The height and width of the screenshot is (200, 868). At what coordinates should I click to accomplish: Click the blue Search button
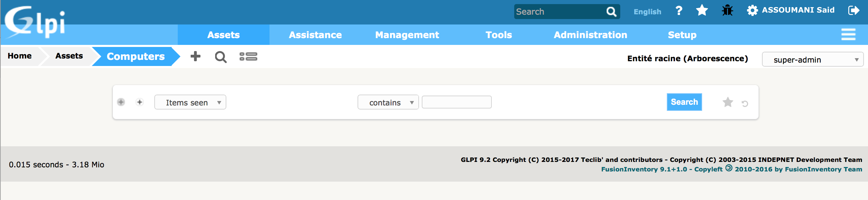tap(684, 102)
